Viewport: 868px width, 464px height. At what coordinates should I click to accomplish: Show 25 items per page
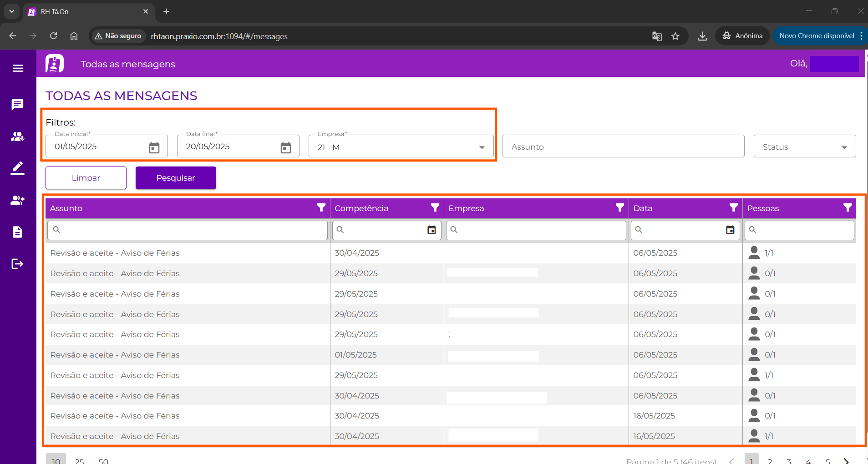pyautogui.click(x=79, y=460)
